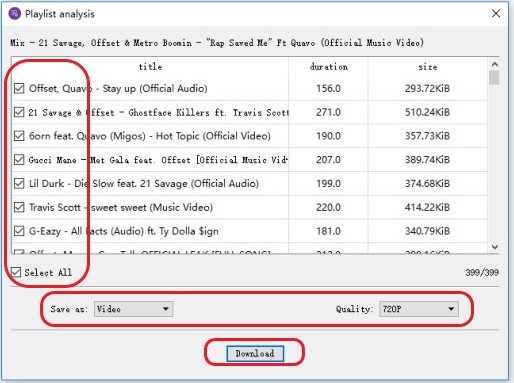Viewport: 514px width, 383px height.
Task: Uncheck Lil Durk Die Slow track
Action: tap(19, 183)
